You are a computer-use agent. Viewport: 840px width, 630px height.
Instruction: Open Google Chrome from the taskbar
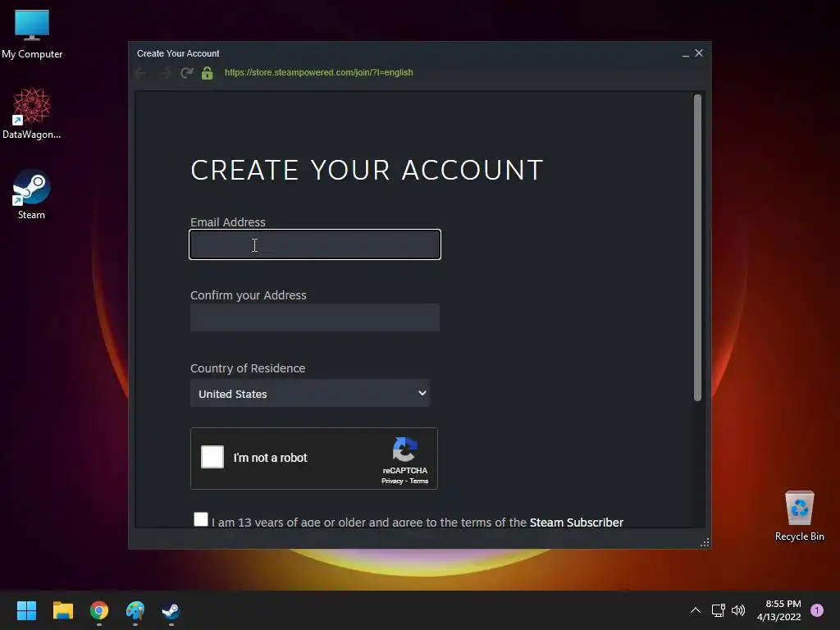click(99, 610)
